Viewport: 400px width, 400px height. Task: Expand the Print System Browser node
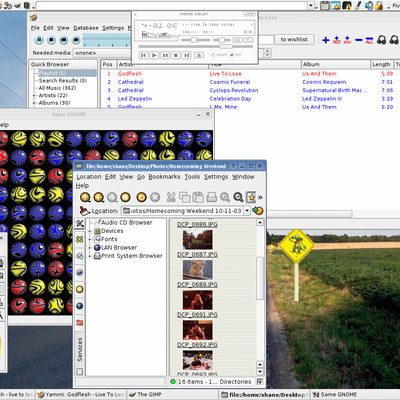[90, 256]
